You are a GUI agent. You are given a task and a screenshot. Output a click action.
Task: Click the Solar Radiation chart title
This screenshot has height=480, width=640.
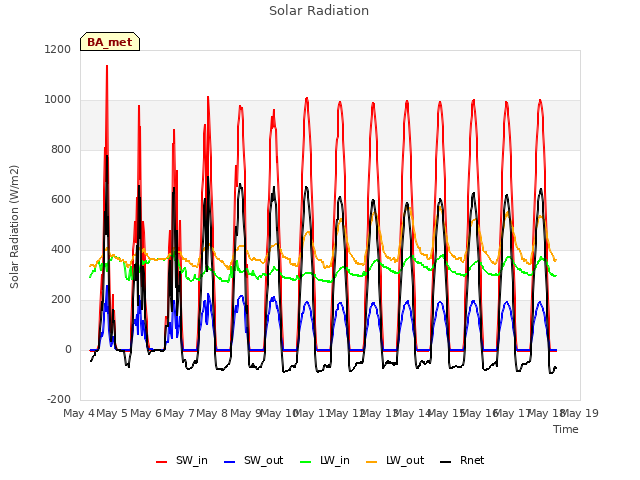[x=319, y=11]
